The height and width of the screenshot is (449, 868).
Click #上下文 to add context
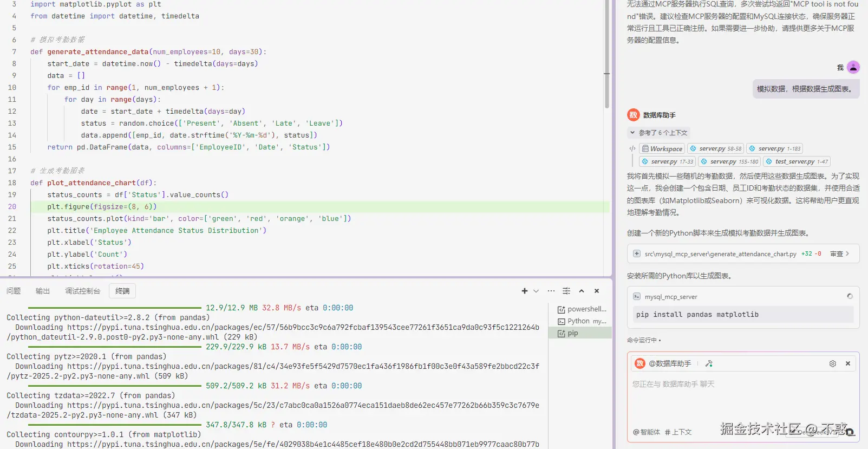(x=678, y=432)
